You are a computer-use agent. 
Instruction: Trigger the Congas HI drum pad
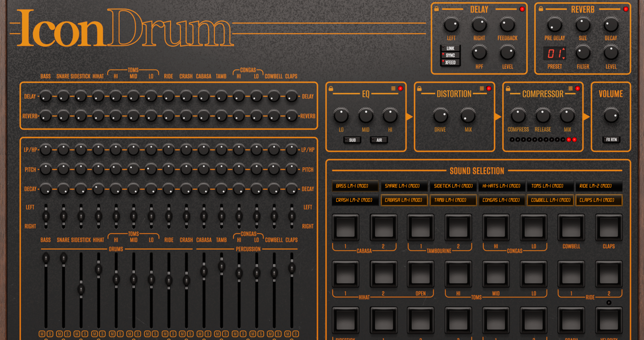496,228
